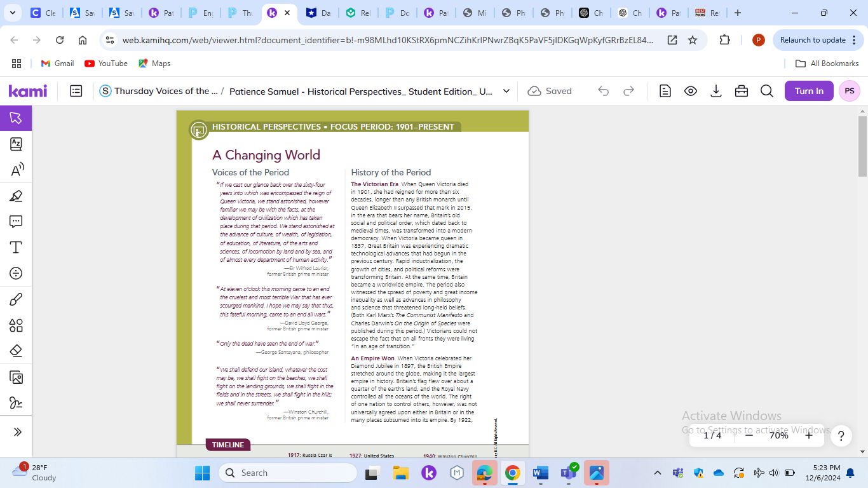Click the page document icon beside the eye
The image size is (868, 488).
[x=665, y=91]
